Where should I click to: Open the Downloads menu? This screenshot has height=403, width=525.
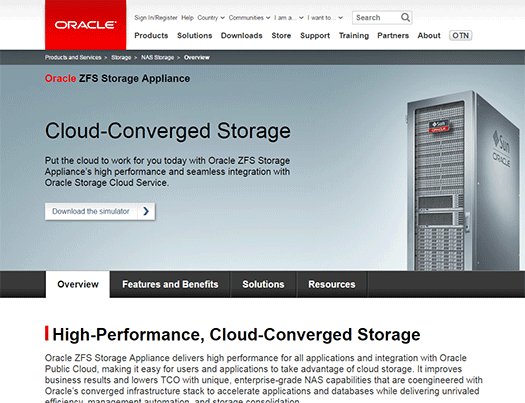tap(241, 35)
